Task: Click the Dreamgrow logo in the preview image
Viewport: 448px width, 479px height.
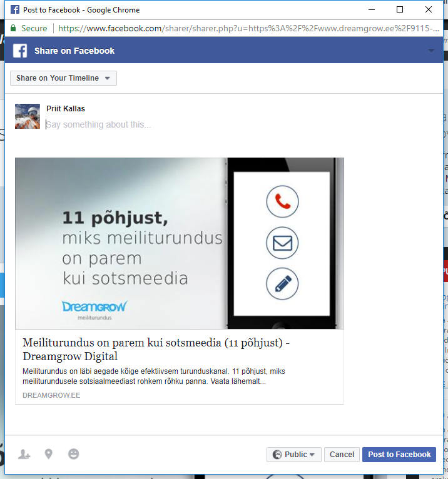Action: 94,307
